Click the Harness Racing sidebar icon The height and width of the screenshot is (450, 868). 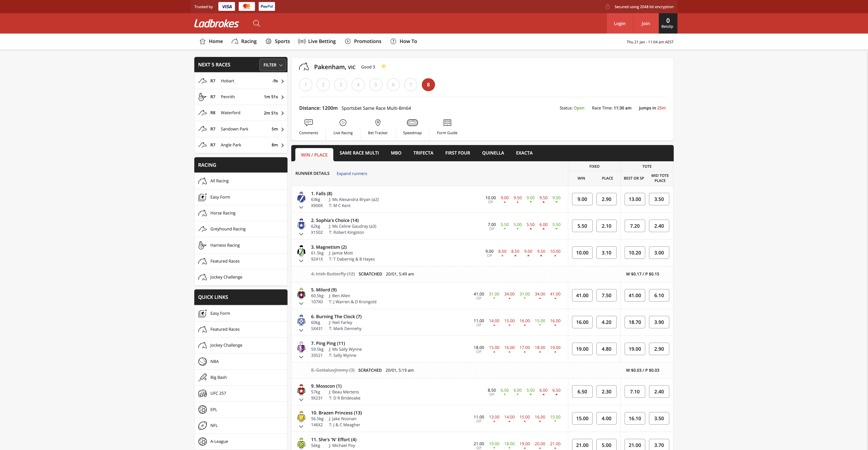point(202,245)
